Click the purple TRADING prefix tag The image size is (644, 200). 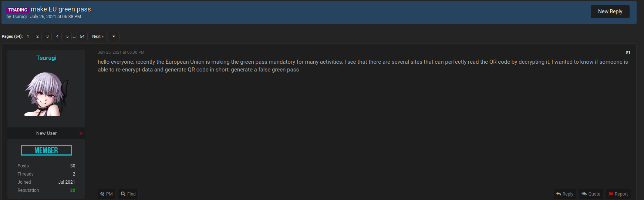pos(18,10)
